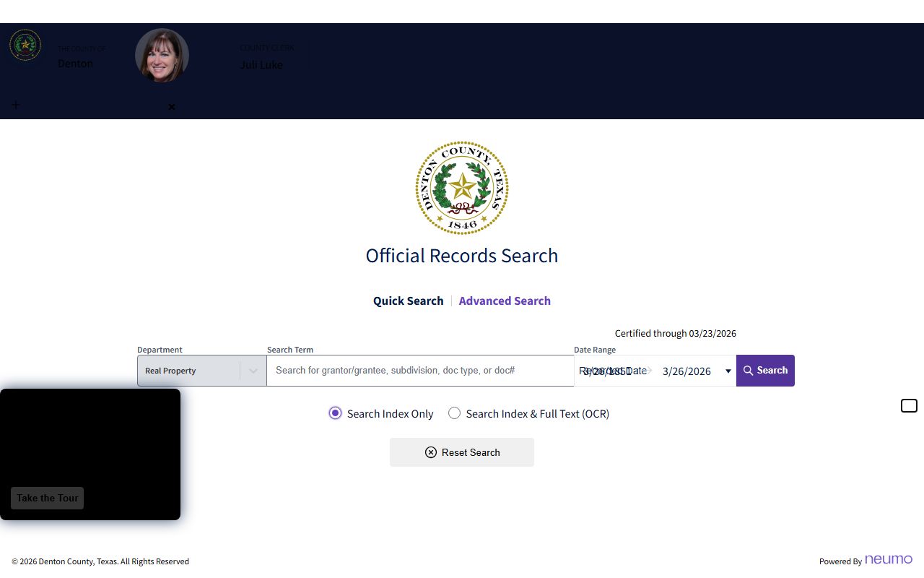
Task: Open the County Clerk portrait photo
Action: click(162, 56)
